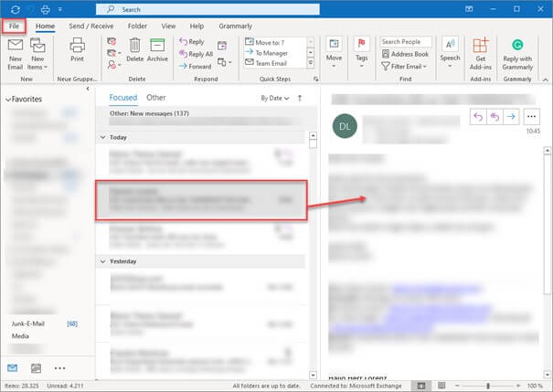The height and width of the screenshot is (392, 553).
Task: Open the Address Book
Action: point(403,54)
